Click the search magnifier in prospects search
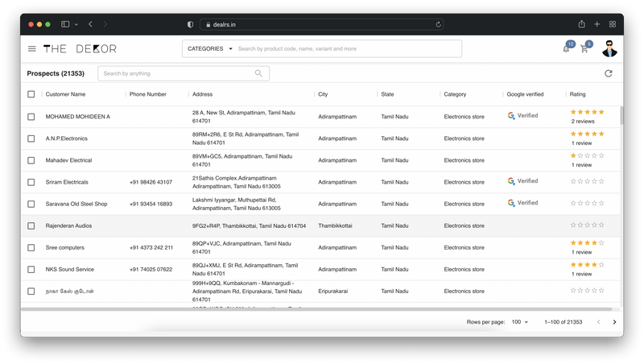The image size is (644, 364). (258, 73)
